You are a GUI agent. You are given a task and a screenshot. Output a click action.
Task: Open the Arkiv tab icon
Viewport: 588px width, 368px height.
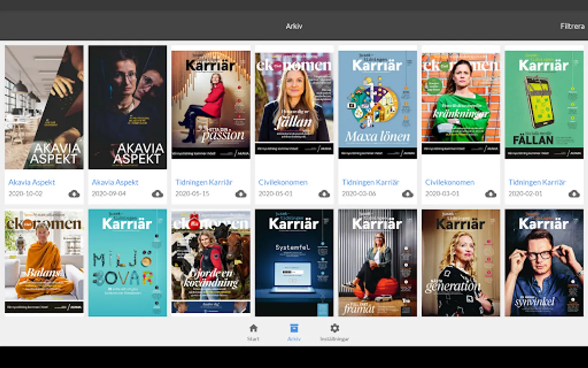point(294,328)
